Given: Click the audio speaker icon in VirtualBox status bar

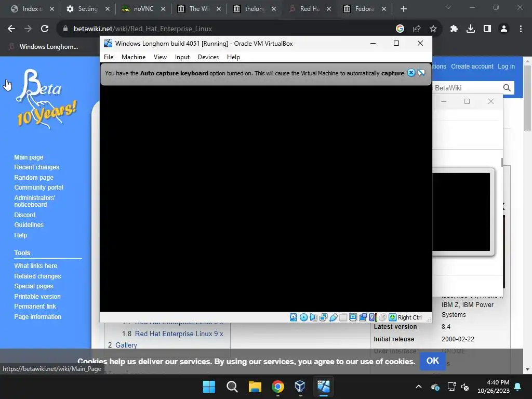Looking at the screenshot, I should (x=313, y=317).
